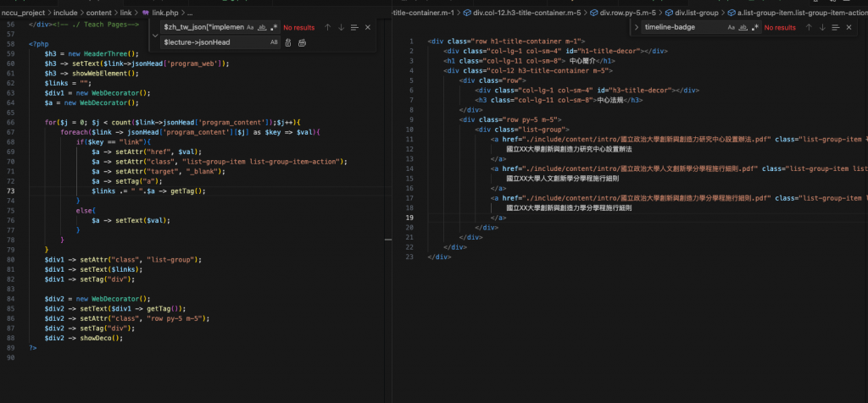Click '<div class="row py-5 m-5">' line
Image resolution: width=868 pixels, height=403 pixels.
coord(510,119)
